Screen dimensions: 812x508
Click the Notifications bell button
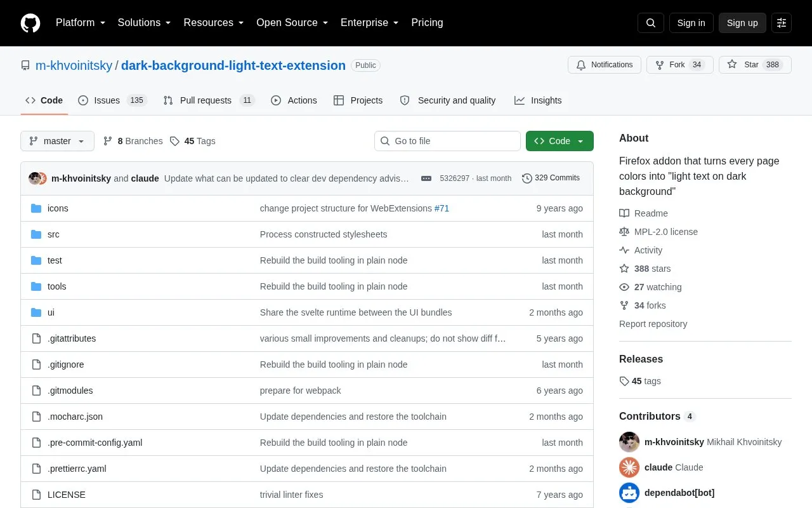tap(605, 65)
